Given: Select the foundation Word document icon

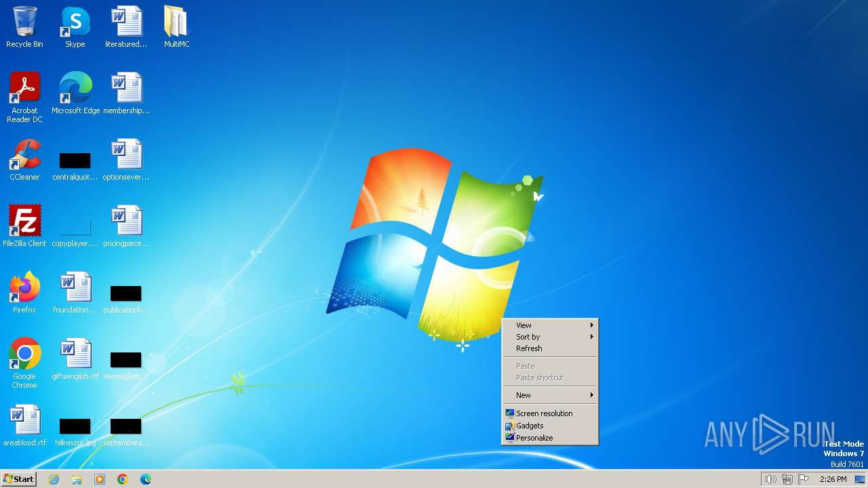Looking at the screenshot, I should (x=75, y=293).
